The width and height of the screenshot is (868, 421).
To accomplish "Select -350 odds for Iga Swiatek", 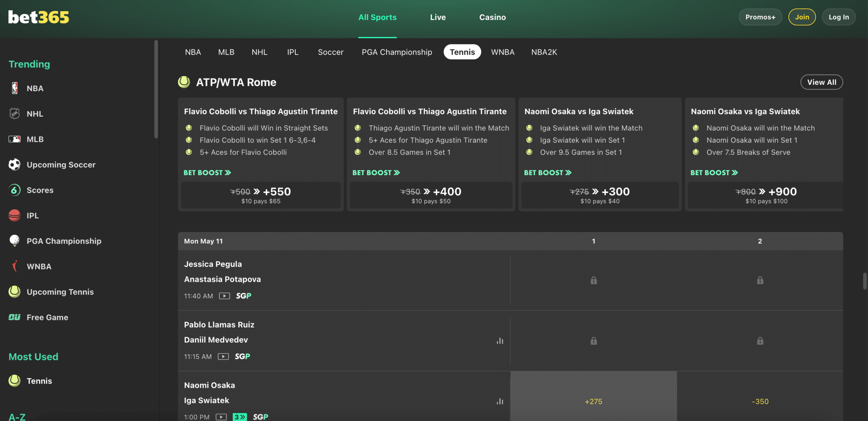I will (x=760, y=396).
